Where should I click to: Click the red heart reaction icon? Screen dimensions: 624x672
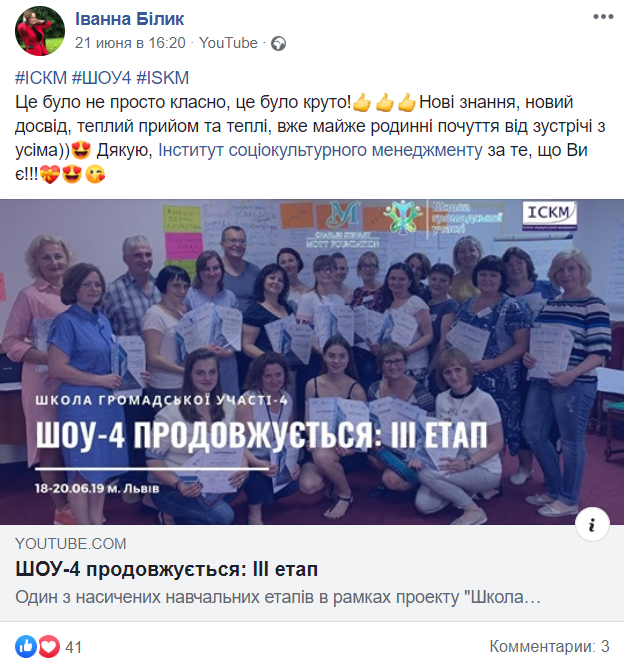click(x=49, y=646)
